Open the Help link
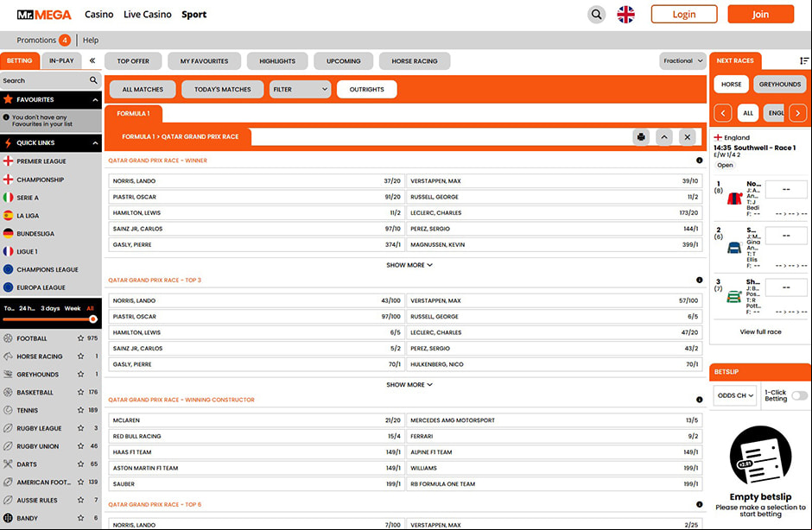 point(90,40)
